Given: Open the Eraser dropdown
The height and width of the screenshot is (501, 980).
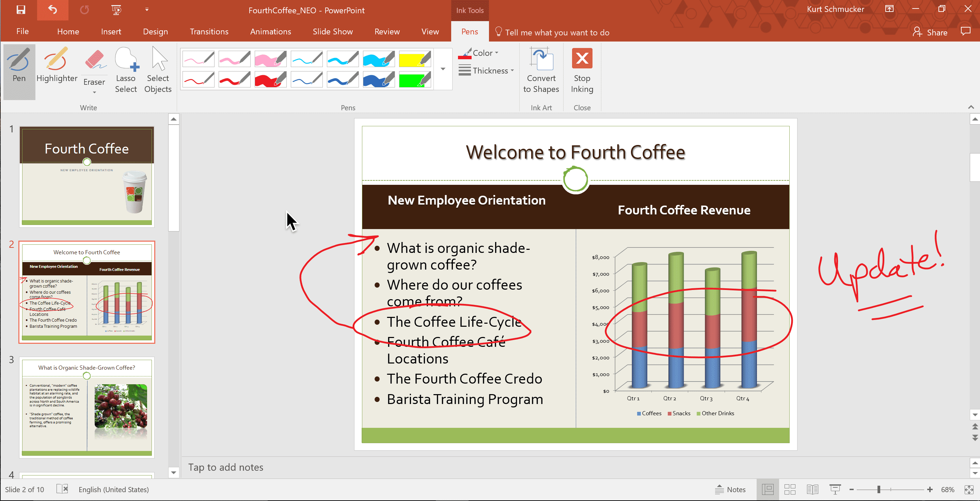Looking at the screenshot, I should pyautogui.click(x=94, y=92).
